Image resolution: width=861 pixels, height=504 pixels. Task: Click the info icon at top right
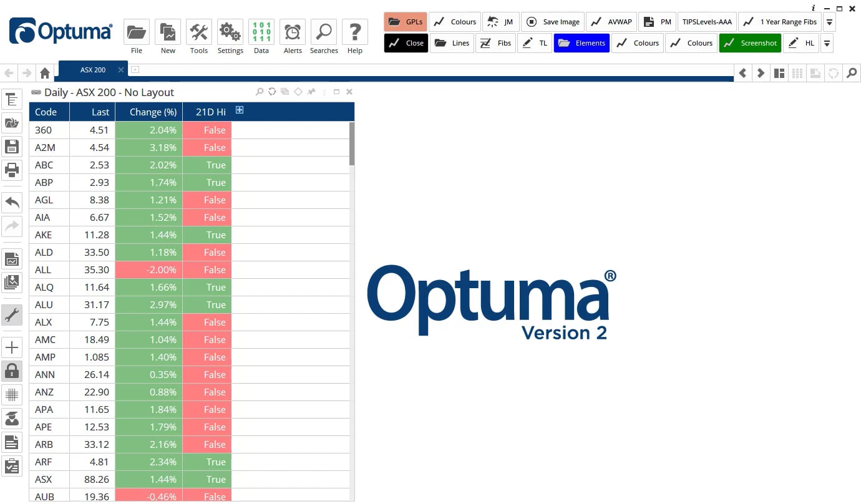[x=814, y=8]
